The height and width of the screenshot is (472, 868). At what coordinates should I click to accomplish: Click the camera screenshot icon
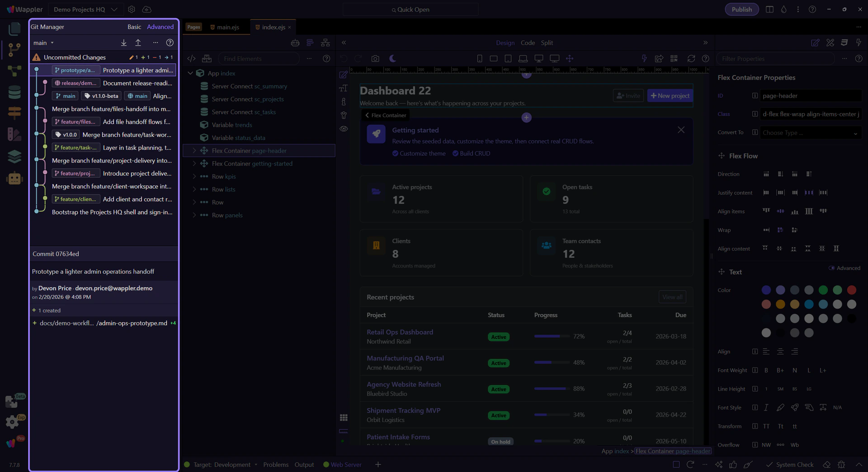pyautogui.click(x=375, y=58)
